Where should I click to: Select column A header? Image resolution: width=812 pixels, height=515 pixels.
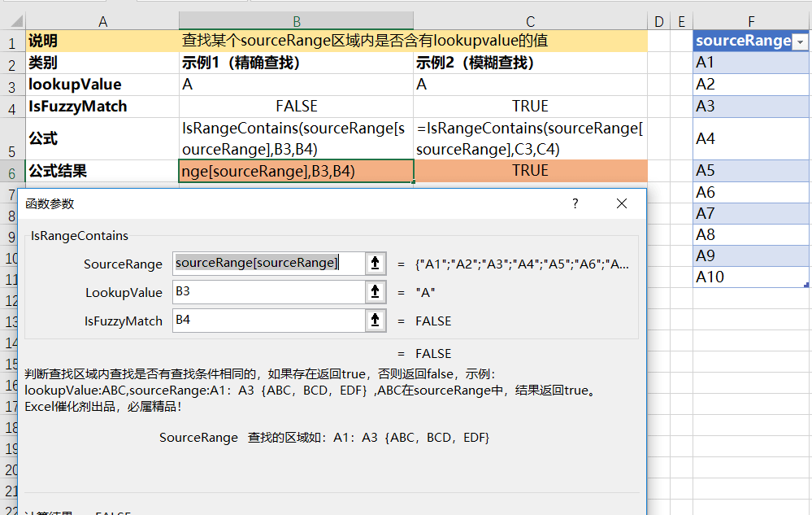(x=102, y=21)
